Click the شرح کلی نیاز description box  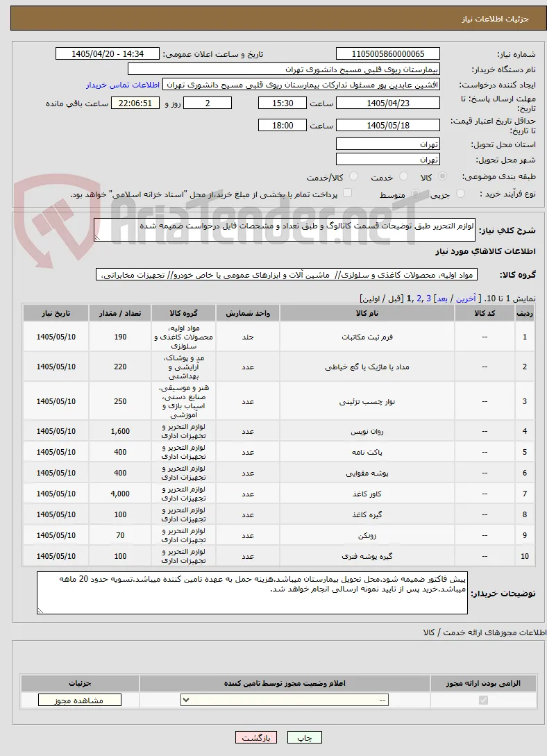click(x=285, y=230)
